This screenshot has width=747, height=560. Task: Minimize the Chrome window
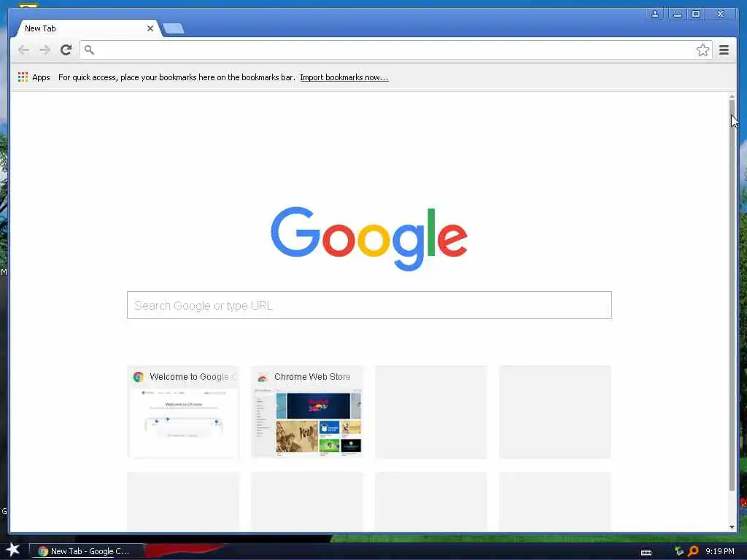[677, 14]
